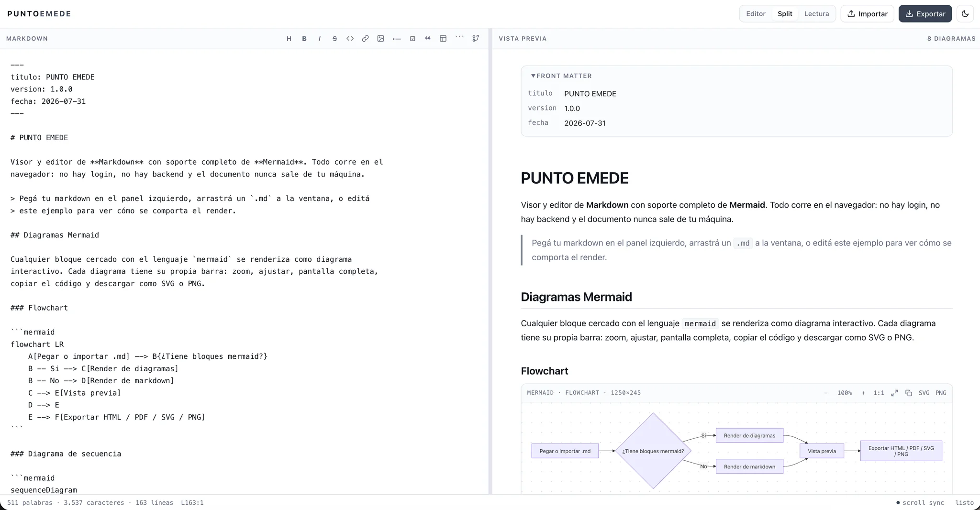Insert a blockquote with the quote icon
Viewport: 980px width, 510px height.
coord(428,39)
